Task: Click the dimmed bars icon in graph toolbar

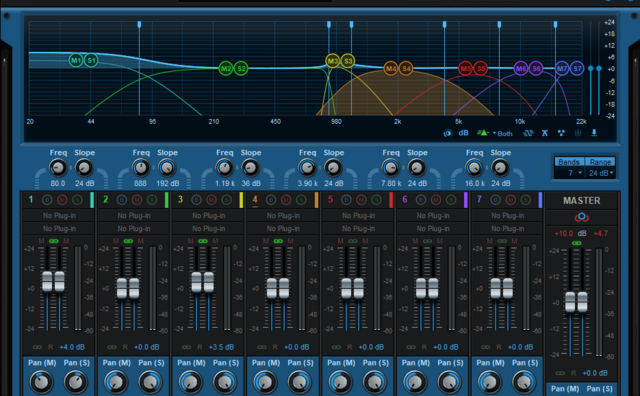Action: 578,133
